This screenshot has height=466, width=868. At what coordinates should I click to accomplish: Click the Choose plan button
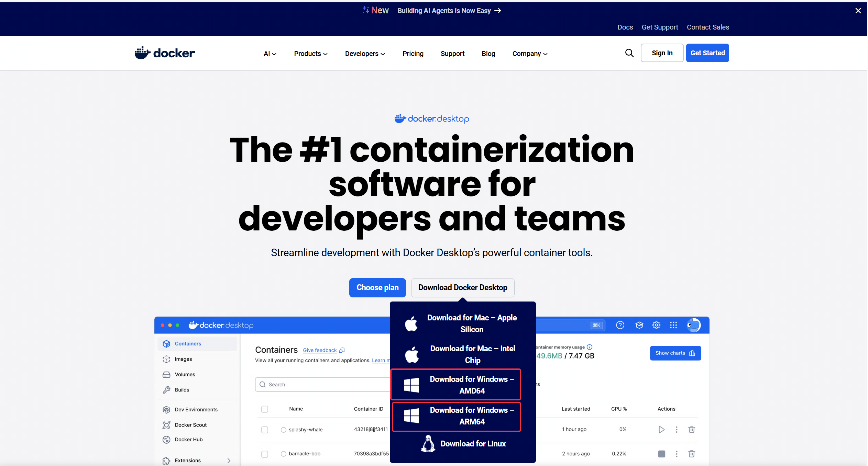(x=377, y=287)
